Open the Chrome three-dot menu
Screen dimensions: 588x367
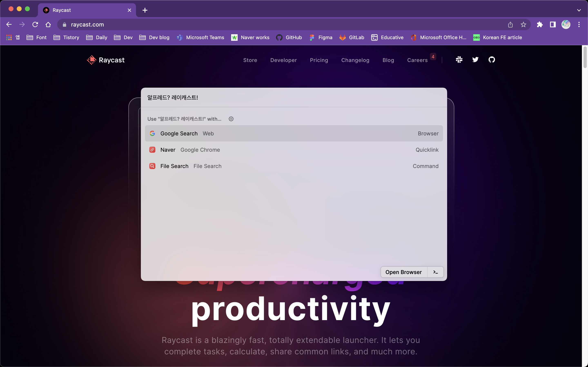[579, 24]
